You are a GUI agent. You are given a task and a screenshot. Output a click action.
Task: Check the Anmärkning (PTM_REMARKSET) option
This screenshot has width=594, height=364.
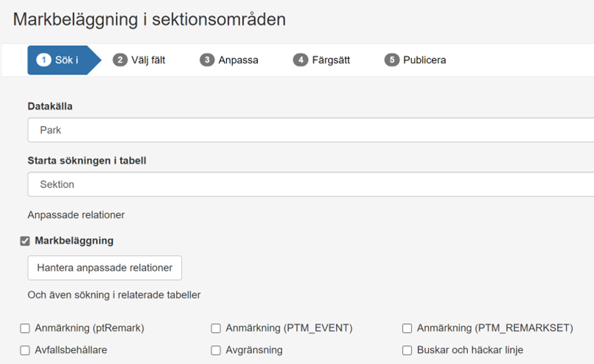[x=408, y=329]
